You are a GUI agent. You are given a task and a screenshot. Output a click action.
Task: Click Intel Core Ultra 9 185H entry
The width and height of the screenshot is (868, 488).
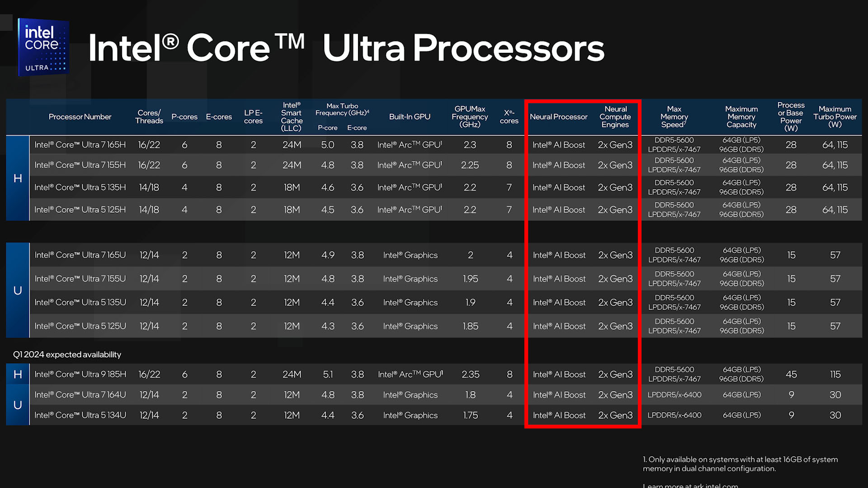(x=80, y=374)
